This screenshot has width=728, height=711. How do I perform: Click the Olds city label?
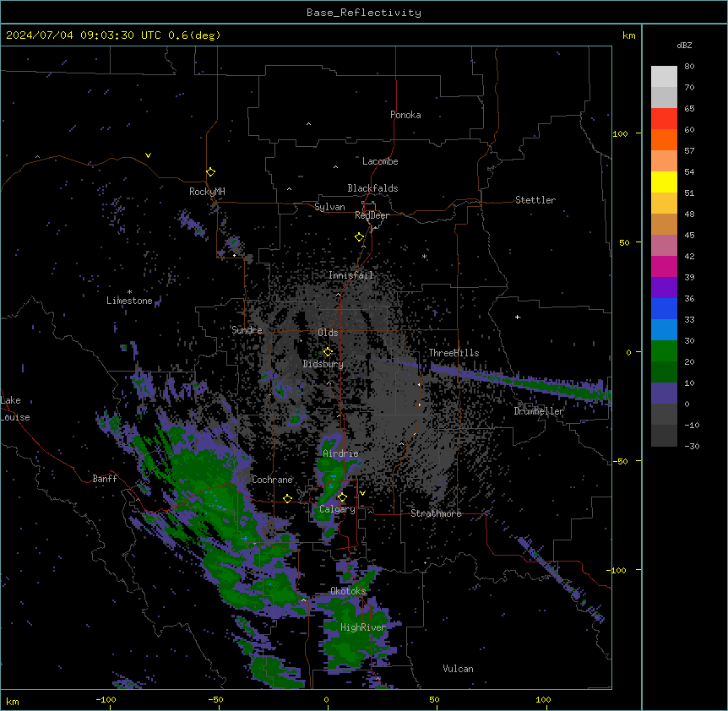328,333
